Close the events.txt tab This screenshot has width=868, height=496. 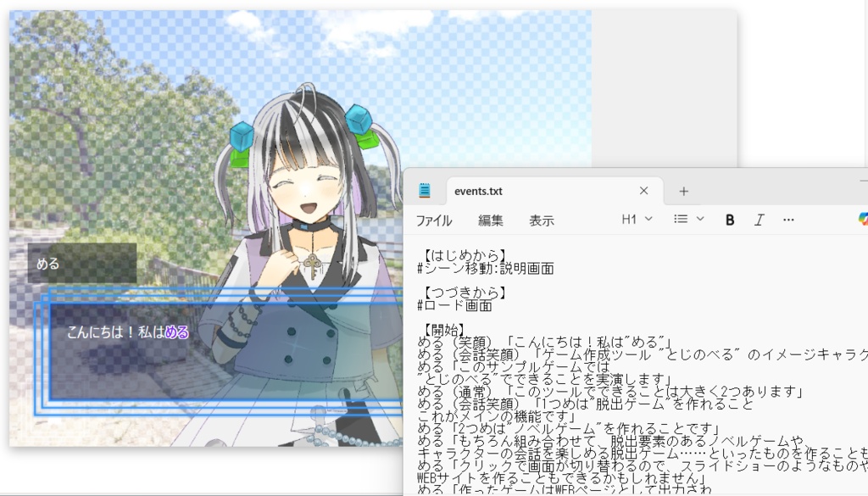(643, 190)
